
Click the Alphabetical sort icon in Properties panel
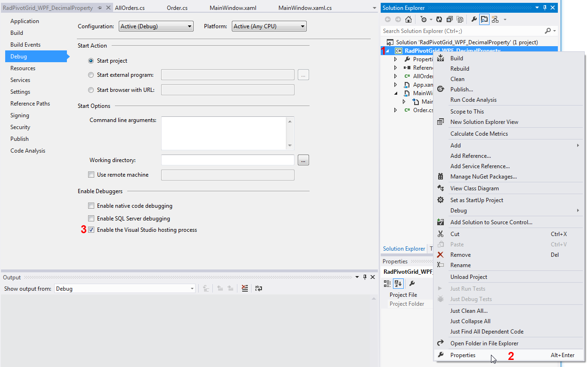point(398,283)
